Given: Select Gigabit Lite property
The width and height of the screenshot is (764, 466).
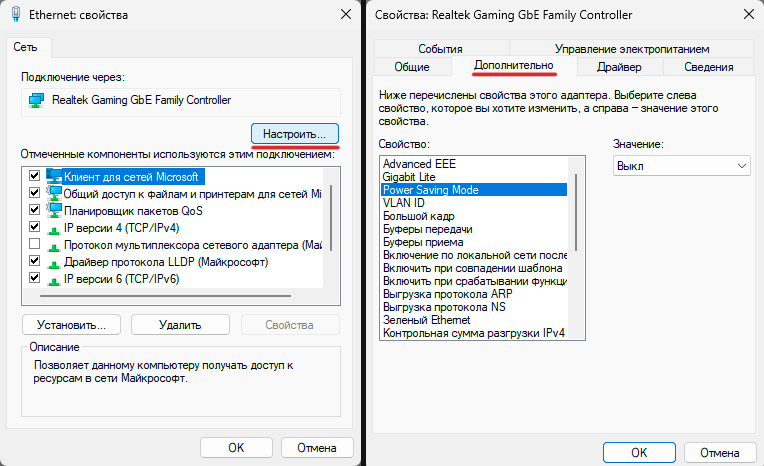Looking at the screenshot, I should coord(474,177).
